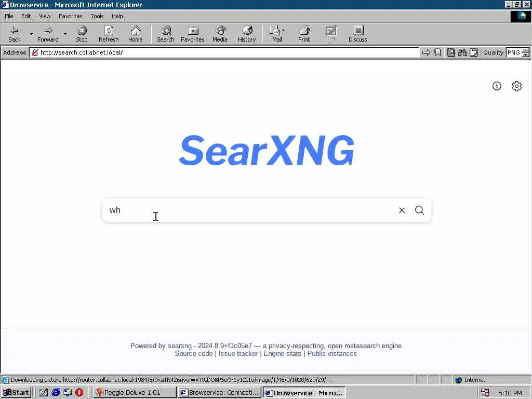Open the Tools menu
Image resolution: width=532 pixels, height=399 pixels.
click(97, 16)
